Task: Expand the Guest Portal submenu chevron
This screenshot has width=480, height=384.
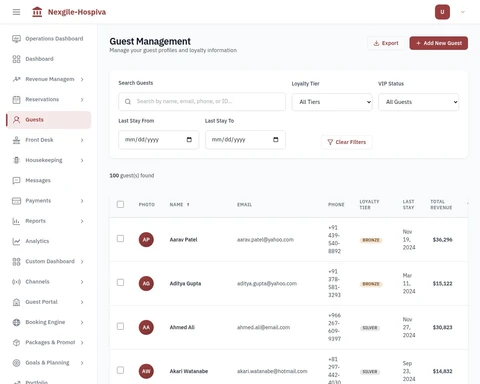Action: 82,302
